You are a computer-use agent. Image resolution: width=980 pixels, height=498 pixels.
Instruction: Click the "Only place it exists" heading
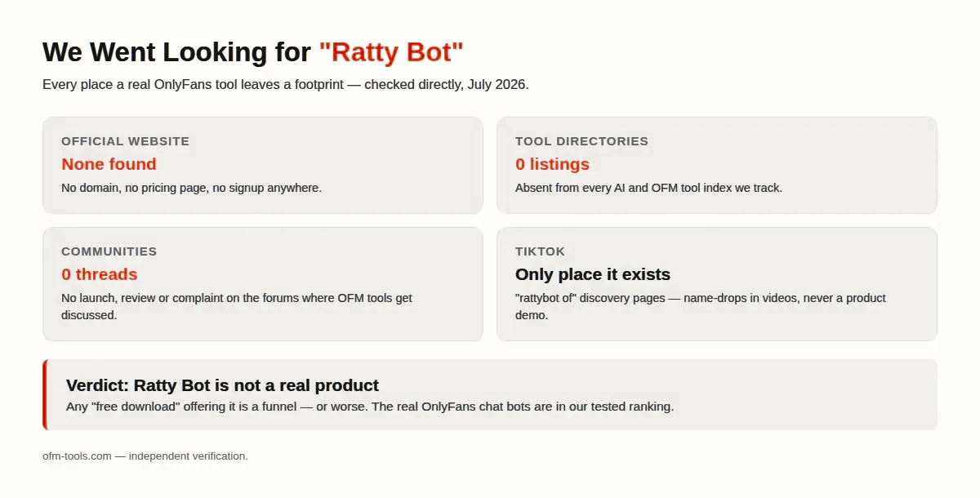pyautogui.click(x=593, y=274)
